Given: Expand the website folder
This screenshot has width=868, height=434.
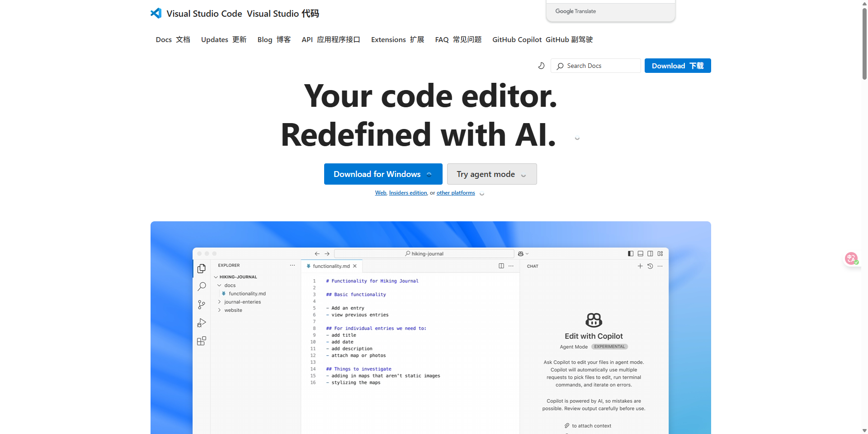Looking at the screenshot, I should pyautogui.click(x=230, y=310).
